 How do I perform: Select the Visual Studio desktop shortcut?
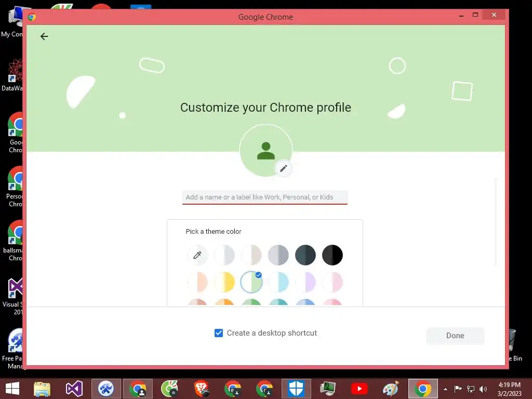[x=13, y=296]
